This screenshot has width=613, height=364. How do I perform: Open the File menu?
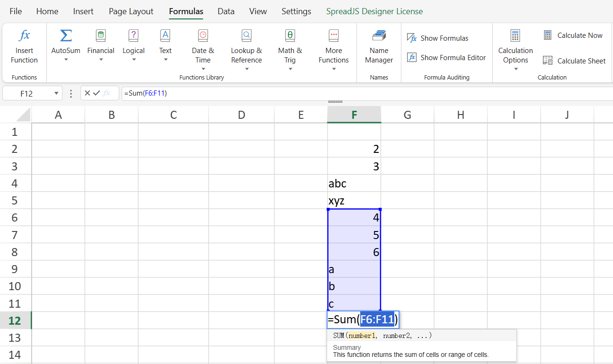(x=16, y=11)
